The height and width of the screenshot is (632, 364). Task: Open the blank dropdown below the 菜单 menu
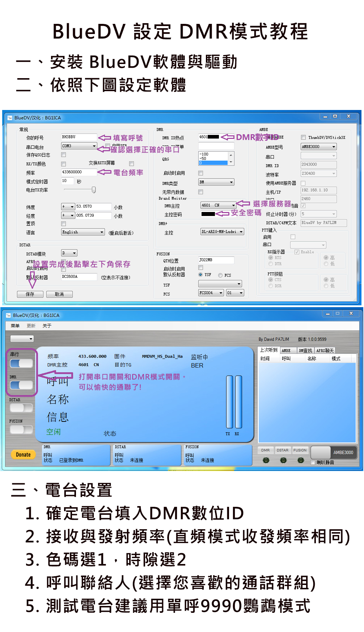coord(22,339)
